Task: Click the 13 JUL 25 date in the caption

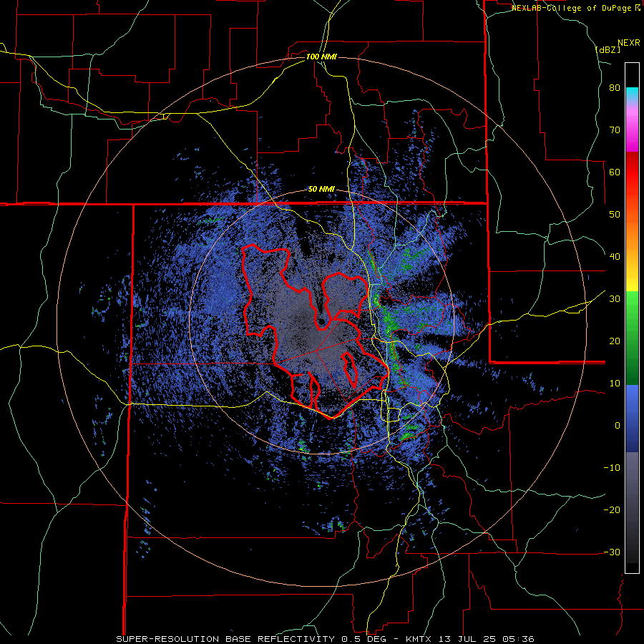Action: pyautogui.click(x=468, y=639)
